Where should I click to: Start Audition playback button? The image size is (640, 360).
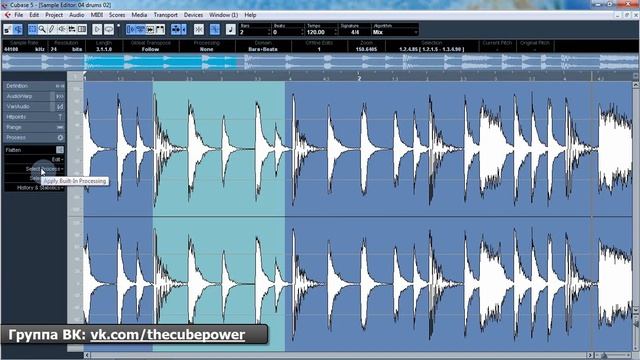point(97,29)
